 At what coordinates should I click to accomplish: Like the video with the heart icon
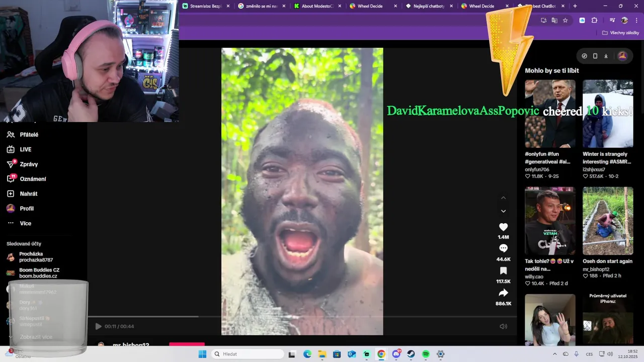503,227
